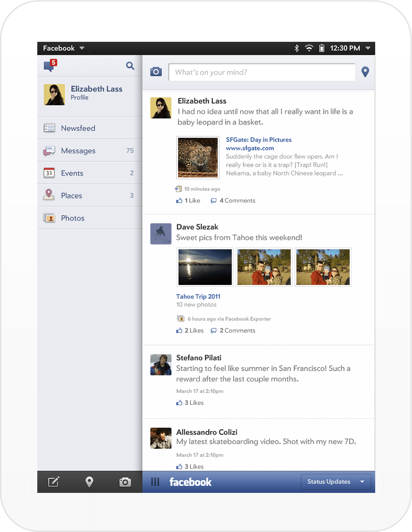Click Messages count 75
The width and height of the screenshot is (412, 532).
(x=130, y=151)
